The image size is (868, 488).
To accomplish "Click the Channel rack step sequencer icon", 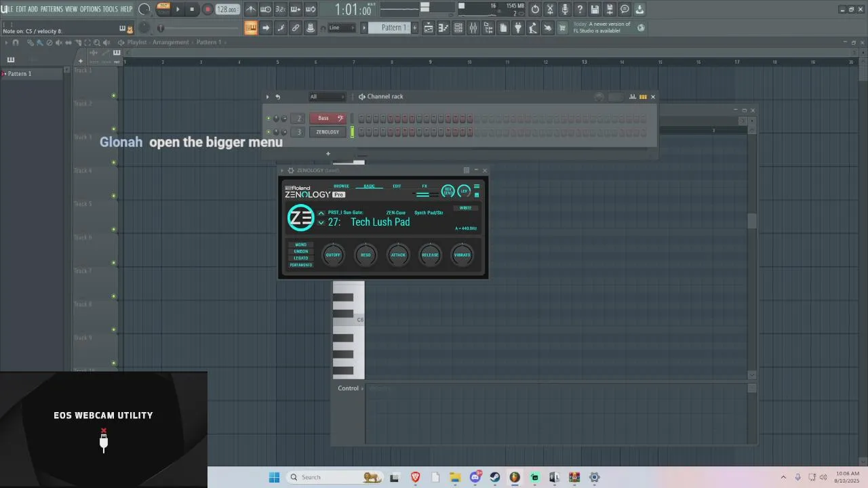I will (643, 97).
